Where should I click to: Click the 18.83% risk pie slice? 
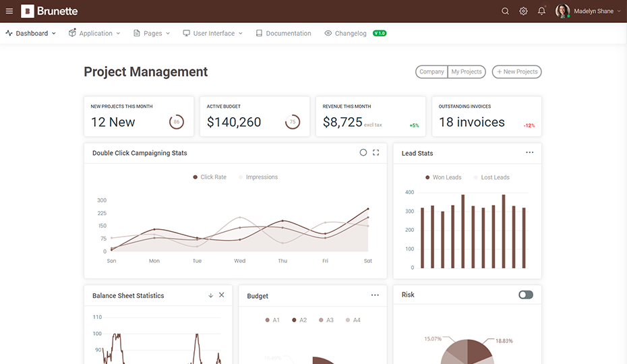478,351
